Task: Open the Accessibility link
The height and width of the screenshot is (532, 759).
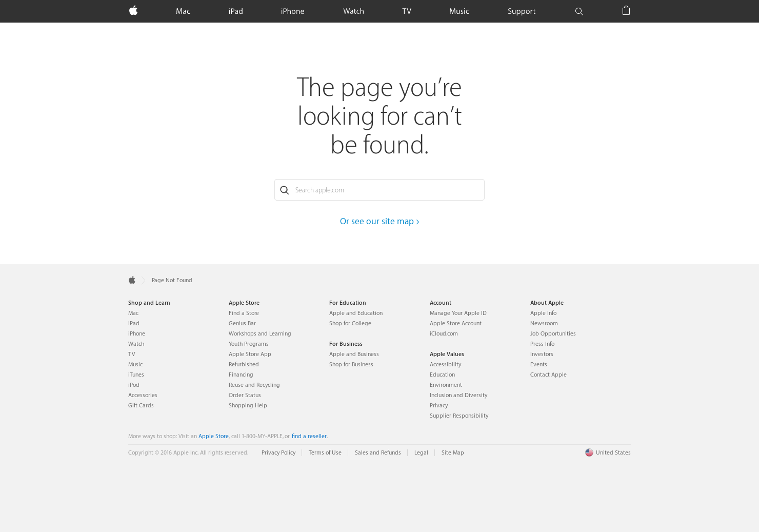Action: (x=446, y=364)
